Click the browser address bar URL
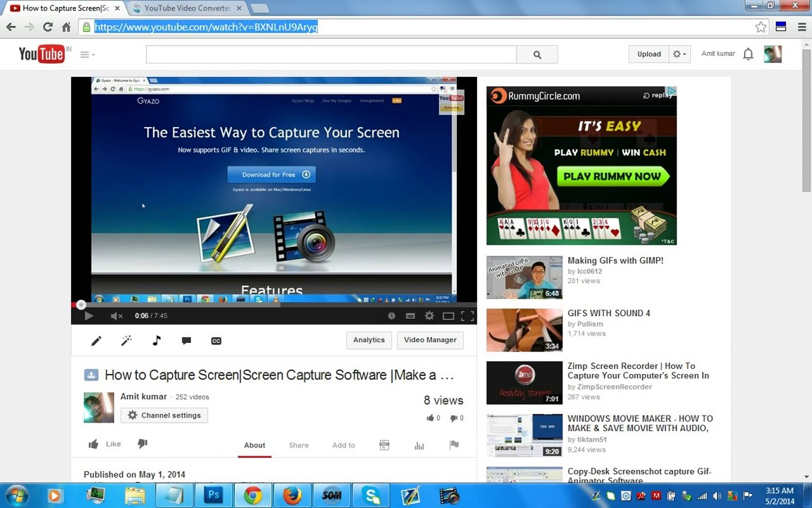 [206, 27]
